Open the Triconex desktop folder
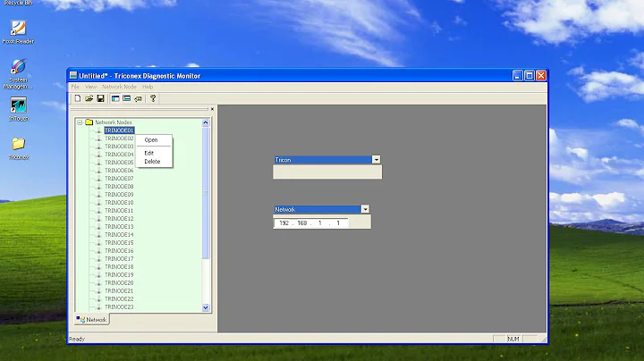Image resolution: width=644 pixels, height=361 pixels. pos(19,148)
